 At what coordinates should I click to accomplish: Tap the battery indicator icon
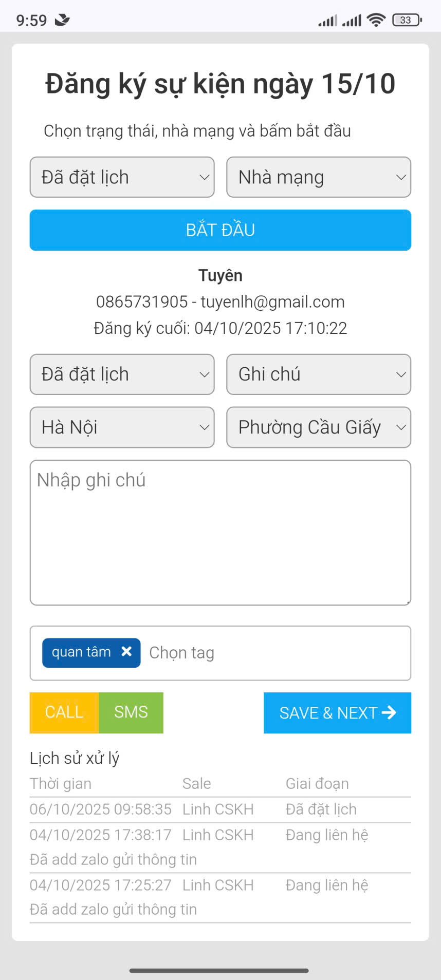tap(407, 20)
